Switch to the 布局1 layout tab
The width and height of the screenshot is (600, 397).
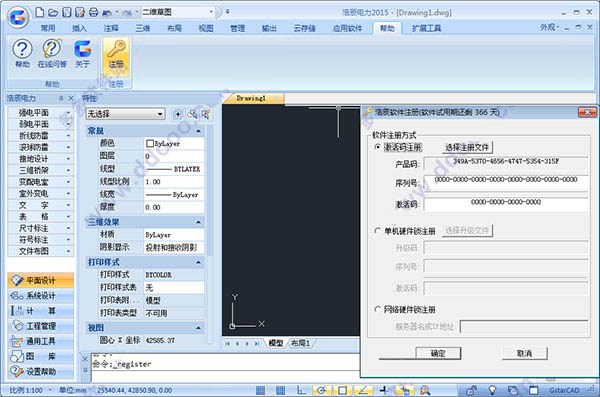tap(300, 343)
